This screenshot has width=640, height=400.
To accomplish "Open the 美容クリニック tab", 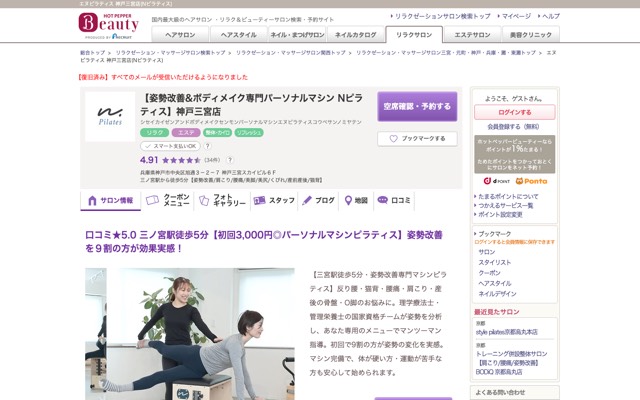I will [531, 35].
